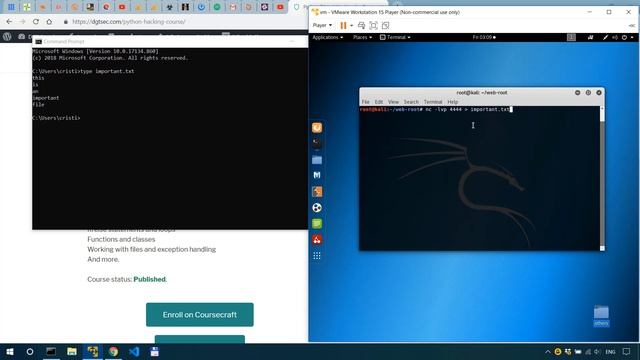Open File Explorer from Windows taskbar
Image resolution: width=640 pixels, height=360 pixels.
click(x=72, y=351)
